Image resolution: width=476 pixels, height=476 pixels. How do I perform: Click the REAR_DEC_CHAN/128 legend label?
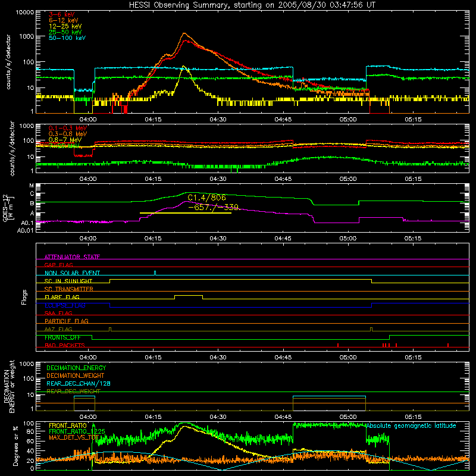(x=79, y=383)
